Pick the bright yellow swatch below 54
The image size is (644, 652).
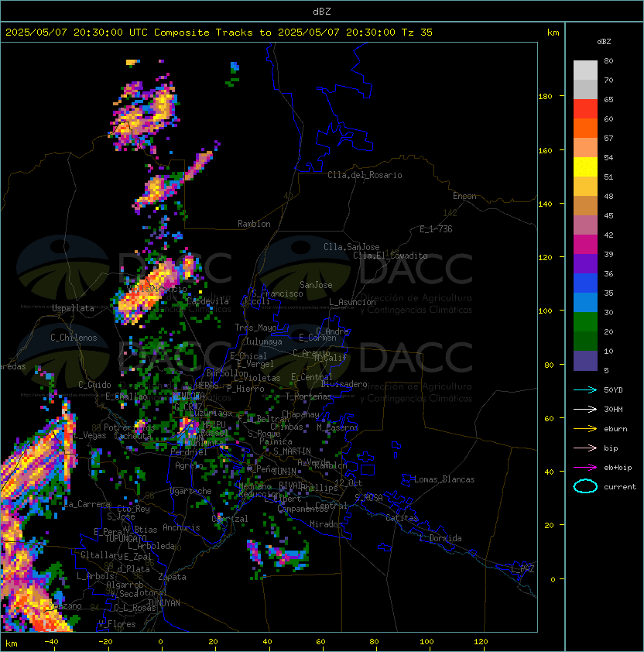click(x=585, y=167)
